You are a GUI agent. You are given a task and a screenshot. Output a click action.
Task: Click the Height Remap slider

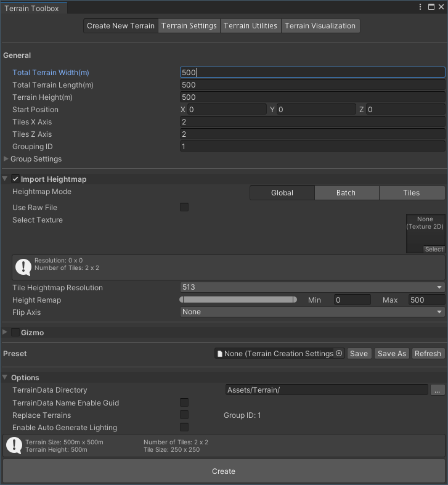click(238, 300)
